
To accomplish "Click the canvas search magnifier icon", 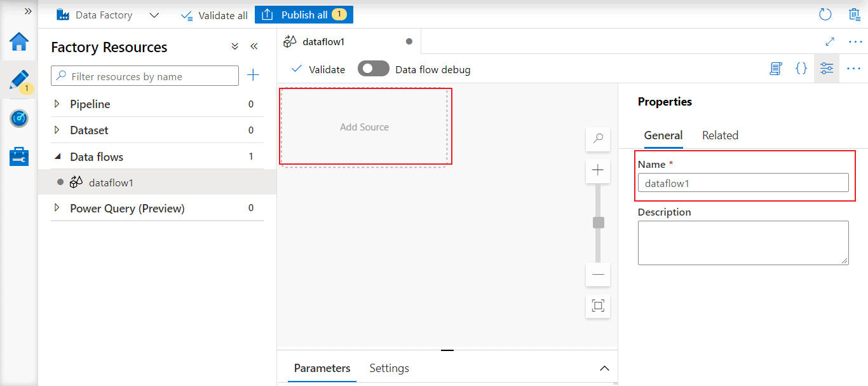I will (x=598, y=139).
